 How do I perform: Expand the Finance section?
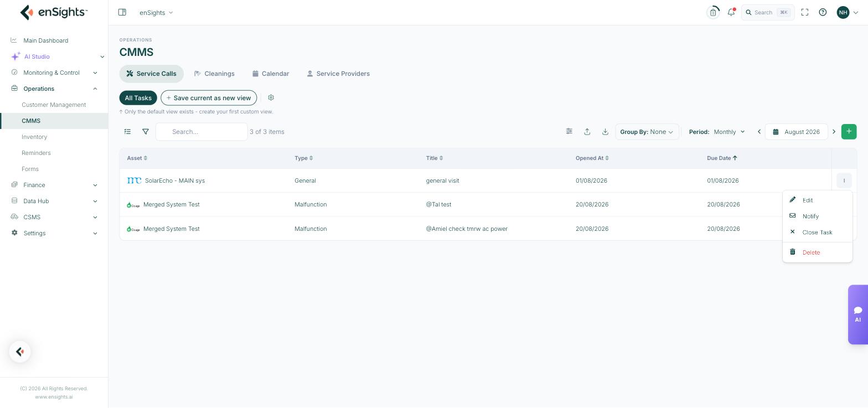(54, 185)
